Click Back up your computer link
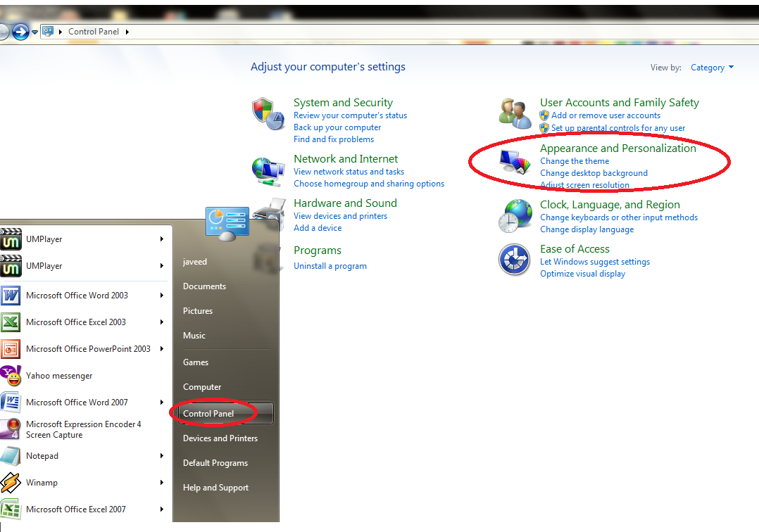Image resolution: width=759 pixels, height=532 pixels. [x=337, y=127]
